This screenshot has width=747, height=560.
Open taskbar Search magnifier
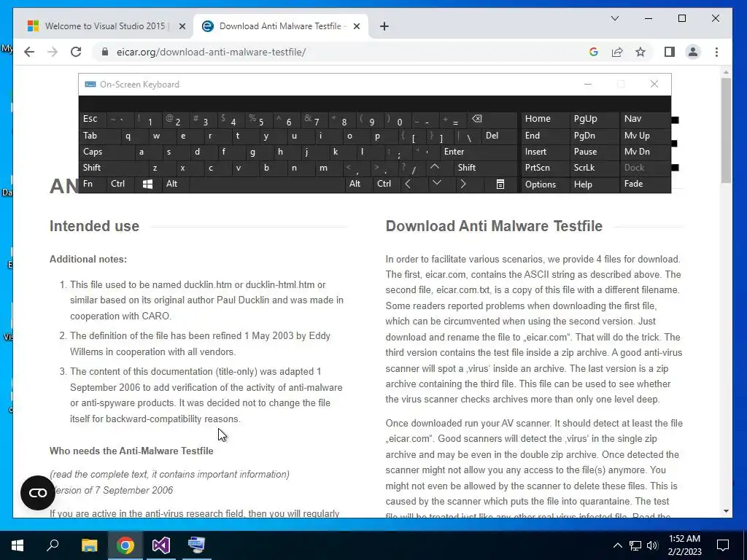tap(53, 545)
